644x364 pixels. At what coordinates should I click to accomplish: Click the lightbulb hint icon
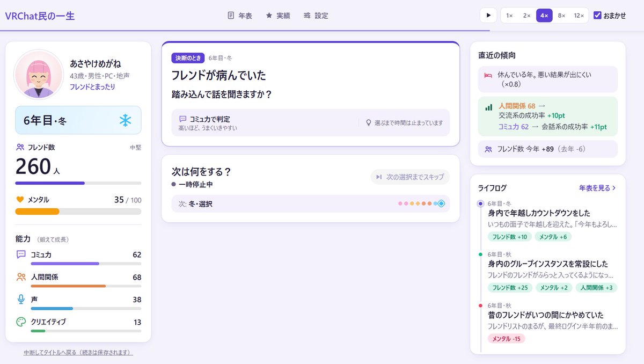tap(368, 123)
